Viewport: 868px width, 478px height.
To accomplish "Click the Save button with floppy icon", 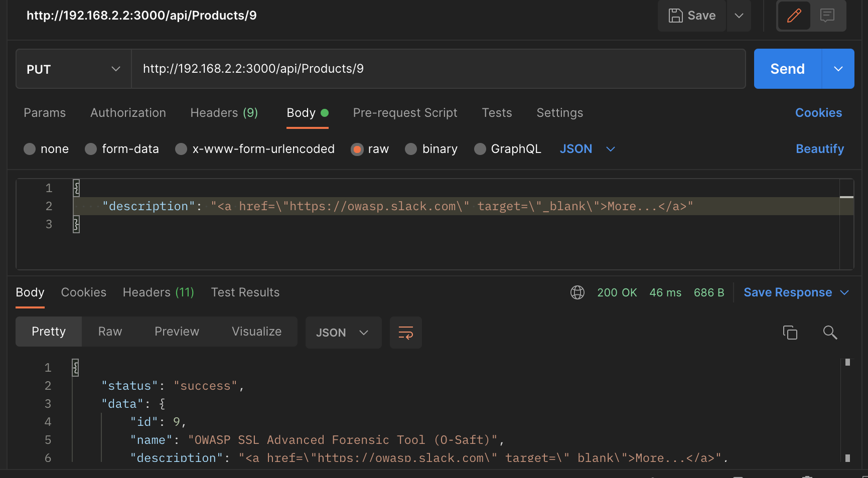I will pos(692,16).
